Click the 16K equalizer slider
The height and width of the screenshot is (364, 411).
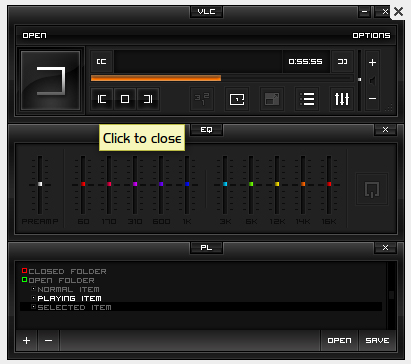point(329,185)
